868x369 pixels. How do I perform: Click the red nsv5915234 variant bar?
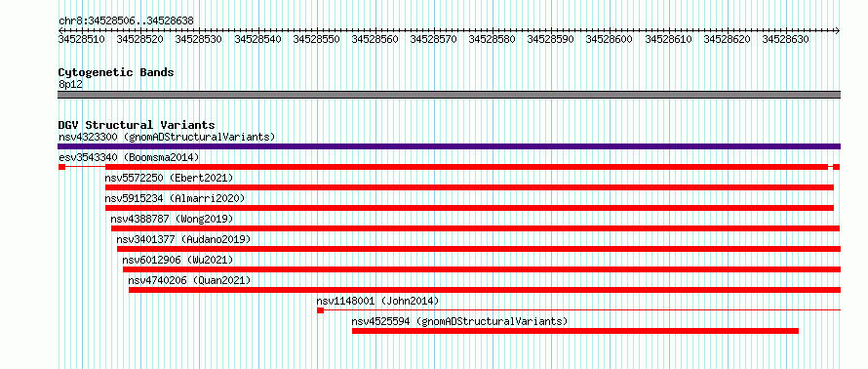coord(469,208)
